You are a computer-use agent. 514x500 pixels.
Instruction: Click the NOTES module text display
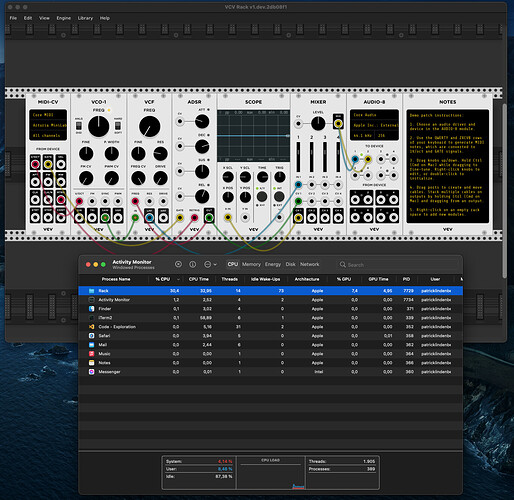pyautogui.click(x=447, y=166)
